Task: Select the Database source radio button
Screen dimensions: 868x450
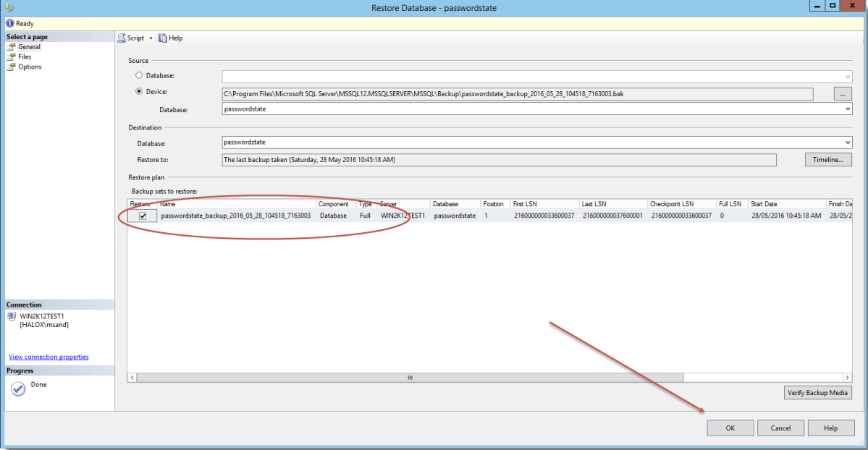Action: pos(139,75)
